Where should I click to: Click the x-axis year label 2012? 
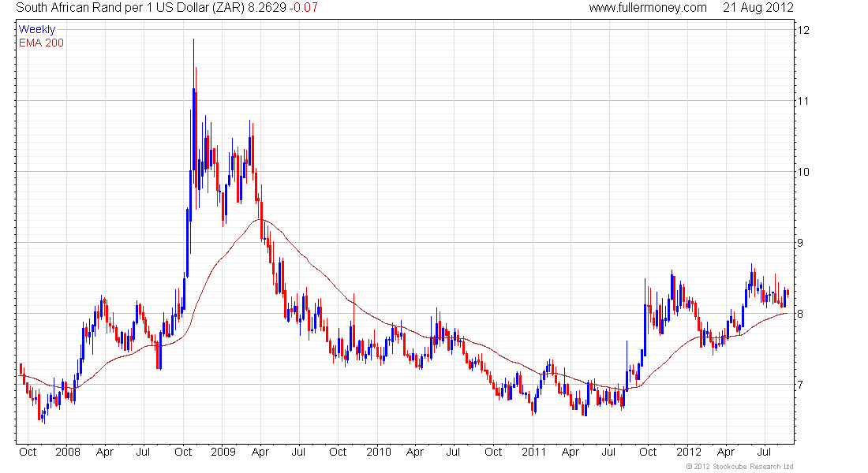tap(689, 452)
